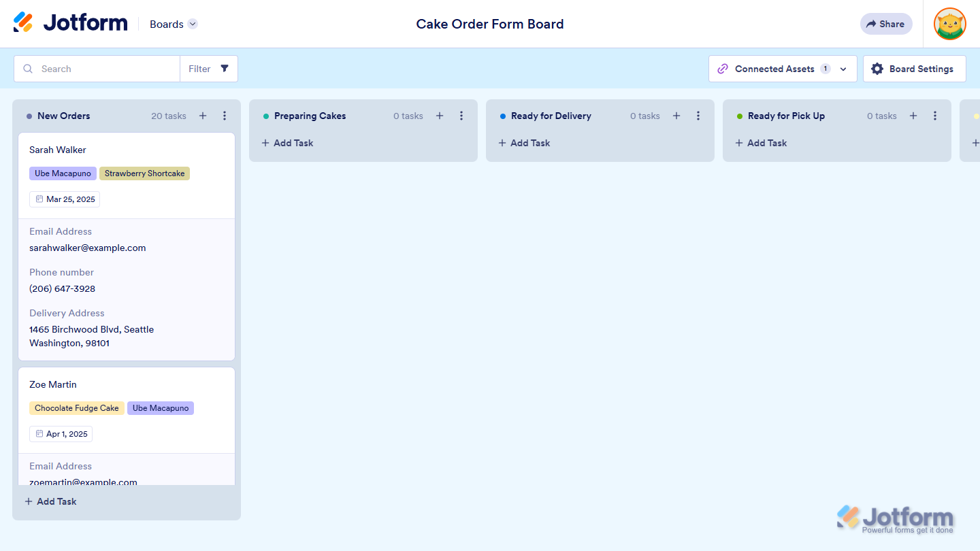Add Task at bottom of New Orders

tap(50, 501)
